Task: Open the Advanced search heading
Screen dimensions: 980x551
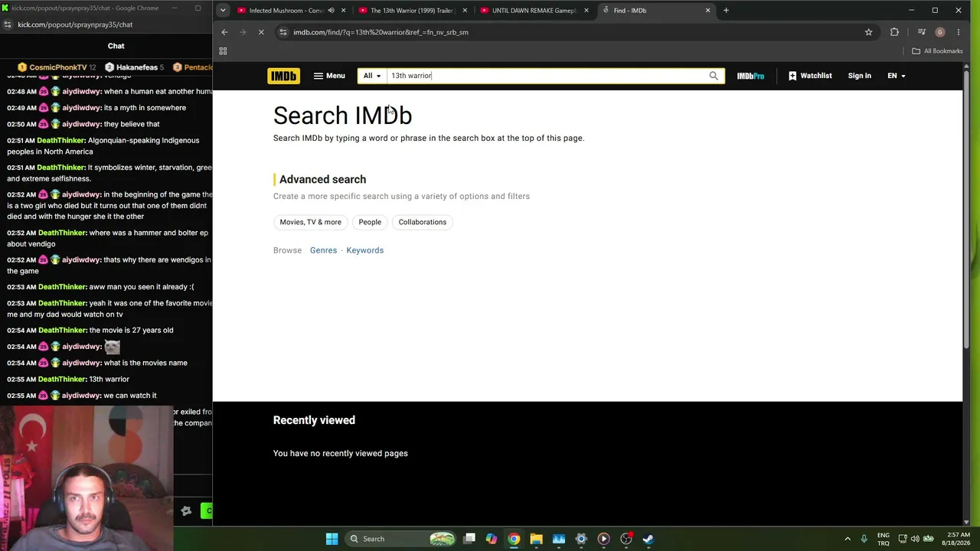Action: point(322,179)
